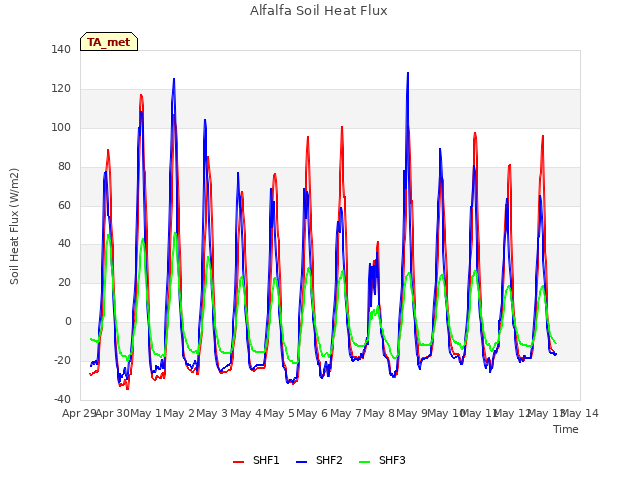Viewport: 640px width, 480px height.
Task: Click the y-axis tick label 60
Action: (x=64, y=205)
